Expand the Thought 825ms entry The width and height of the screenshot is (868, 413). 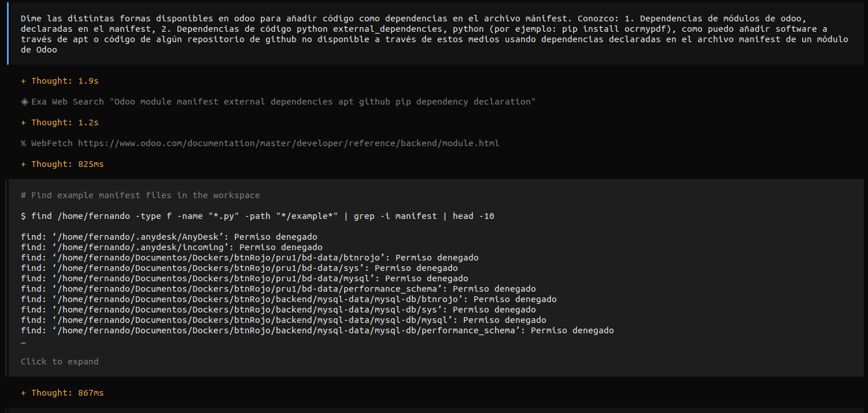(62, 164)
